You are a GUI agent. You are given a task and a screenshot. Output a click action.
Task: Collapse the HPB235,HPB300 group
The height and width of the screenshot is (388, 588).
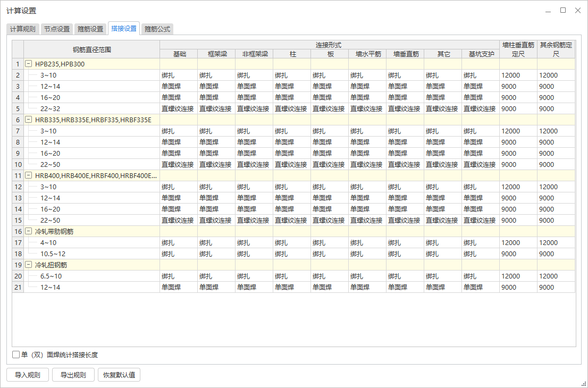coord(29,64)
